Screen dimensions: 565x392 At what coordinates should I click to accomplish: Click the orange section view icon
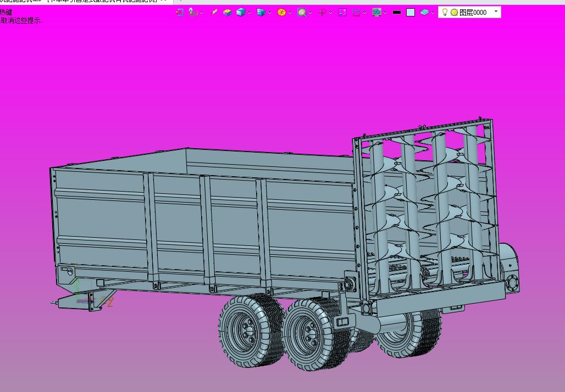point(281,12)
